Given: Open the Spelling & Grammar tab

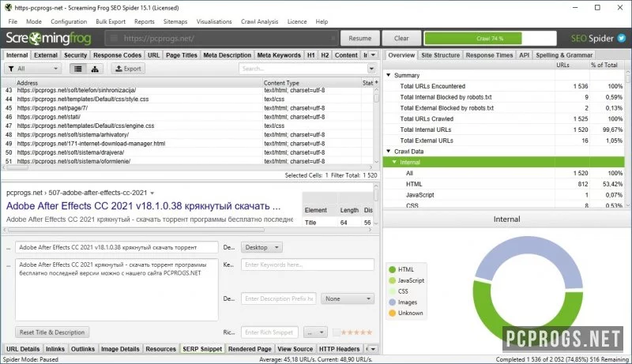Looking at the screenshot, I should pyautogui.click(x=564, y=55).
